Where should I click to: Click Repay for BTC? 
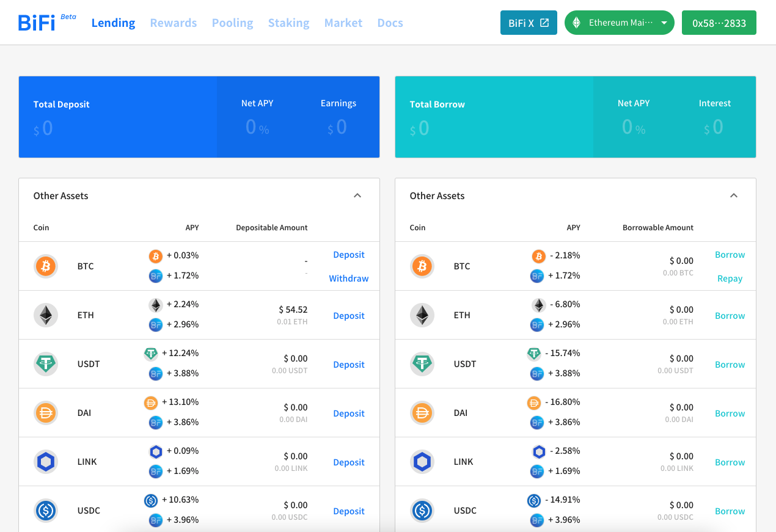pos(730,279)
